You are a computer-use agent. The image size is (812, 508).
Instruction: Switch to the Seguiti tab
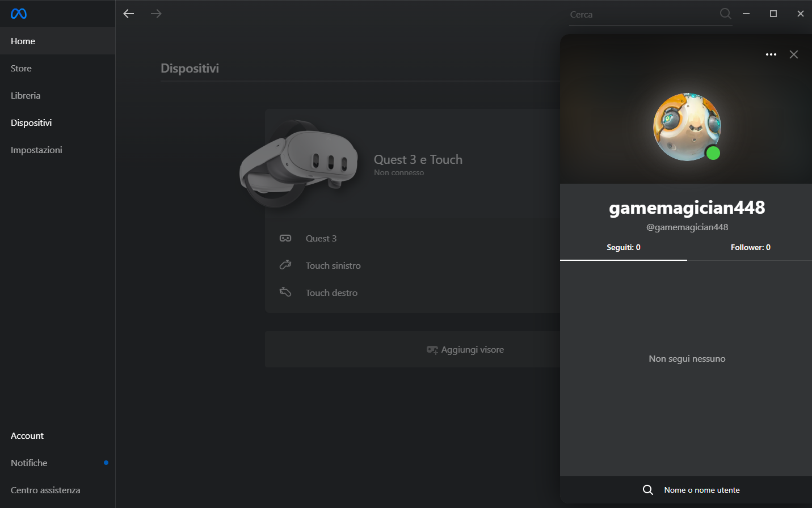click(624, 248)
